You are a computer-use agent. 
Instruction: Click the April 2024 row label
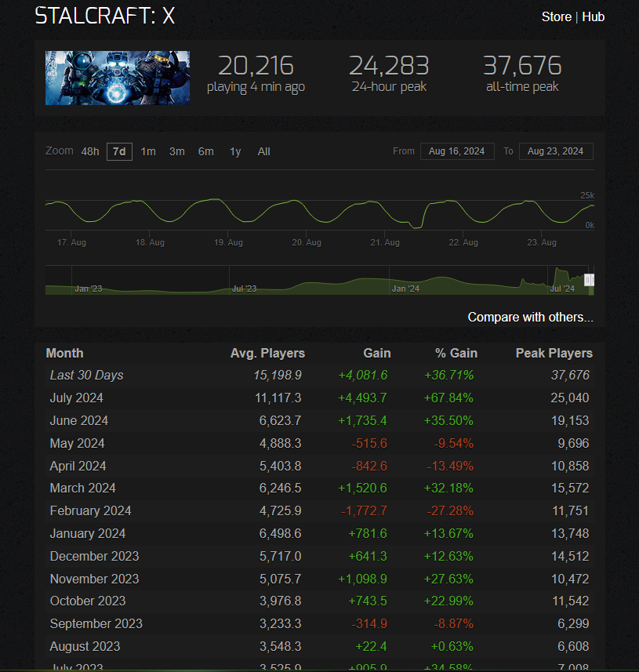coord(78,467)
